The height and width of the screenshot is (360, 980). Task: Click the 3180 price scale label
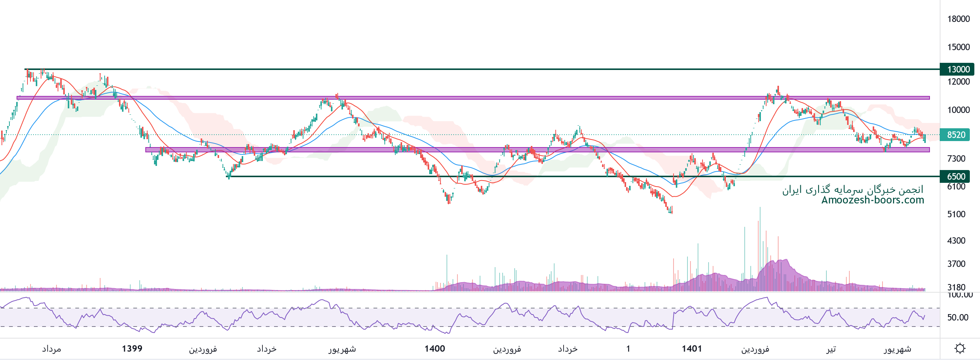point(956,287)
